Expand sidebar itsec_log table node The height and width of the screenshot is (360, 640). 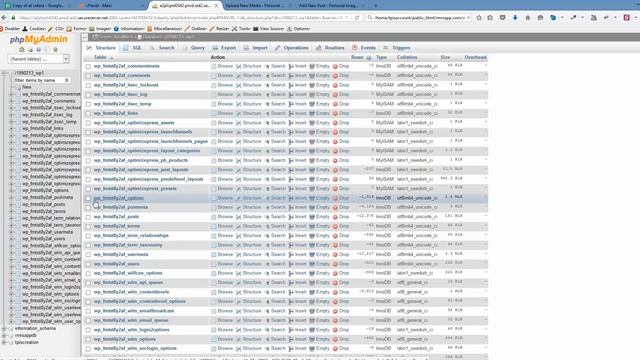pos(11,115)
